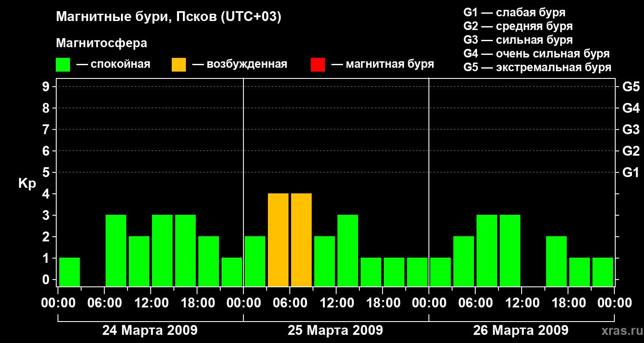
Task: Click the Kp 3 bar at 26 March 09:00–12:00
Action: (510, 251)
